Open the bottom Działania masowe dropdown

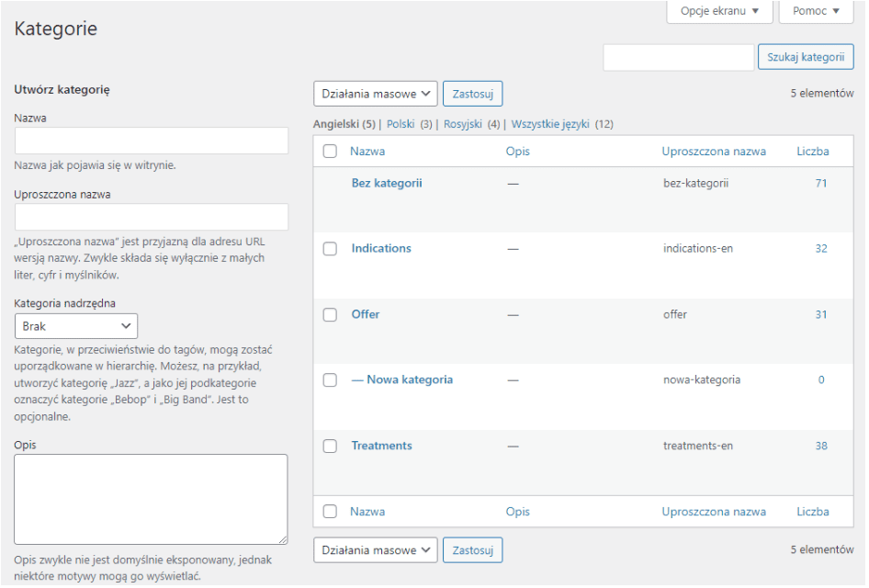pyautogui.click(x=376, y=550)
